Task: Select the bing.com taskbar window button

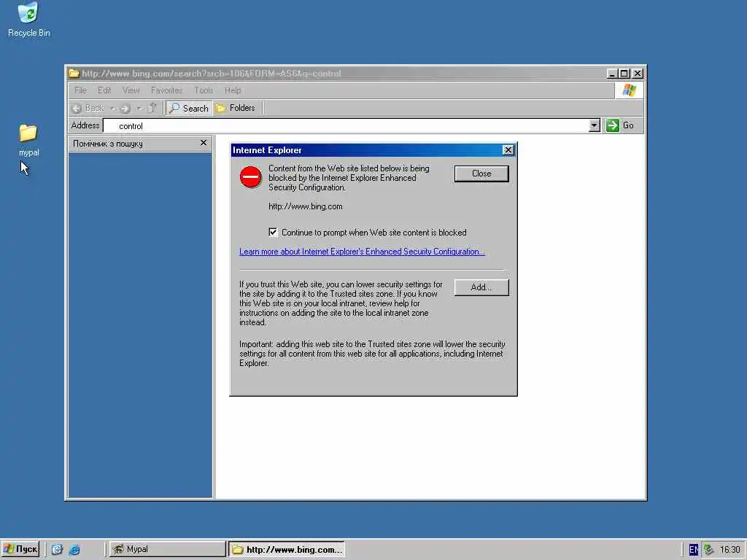Action: click(287, 549)
